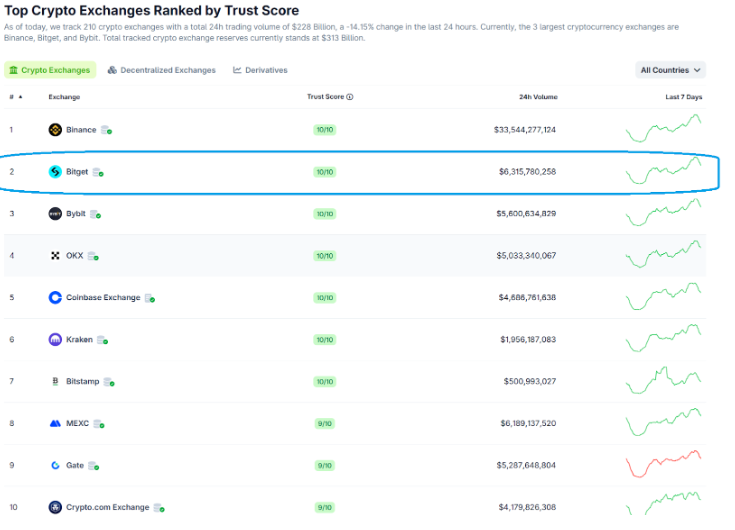This screenshot has height=530, width=735.
Task: Sort by the 24h Volume column header
Action: coord(538,97)
